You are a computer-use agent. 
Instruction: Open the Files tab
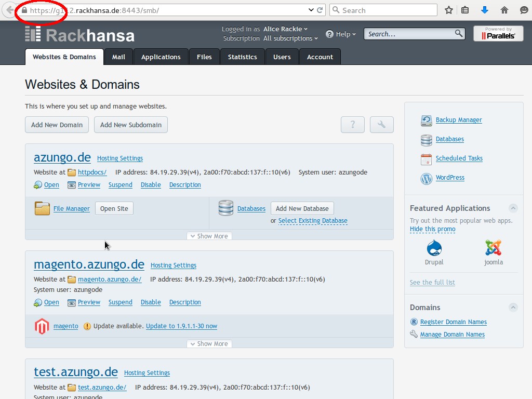(204, 57)
